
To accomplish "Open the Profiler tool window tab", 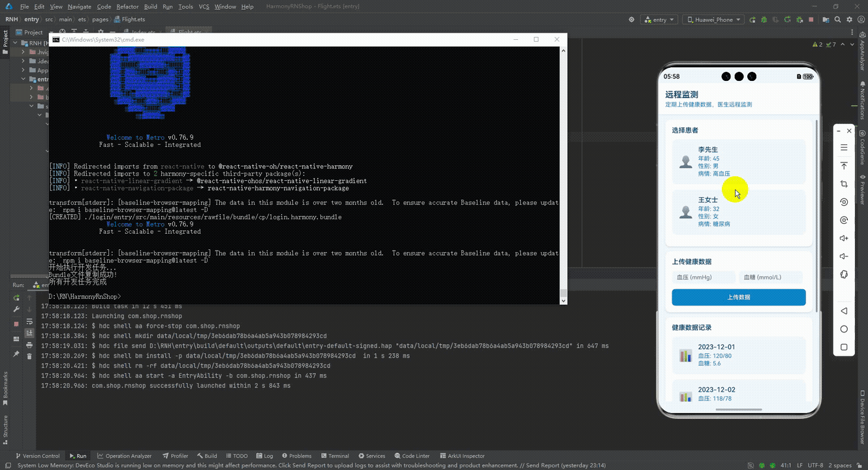I will point(175,456).
